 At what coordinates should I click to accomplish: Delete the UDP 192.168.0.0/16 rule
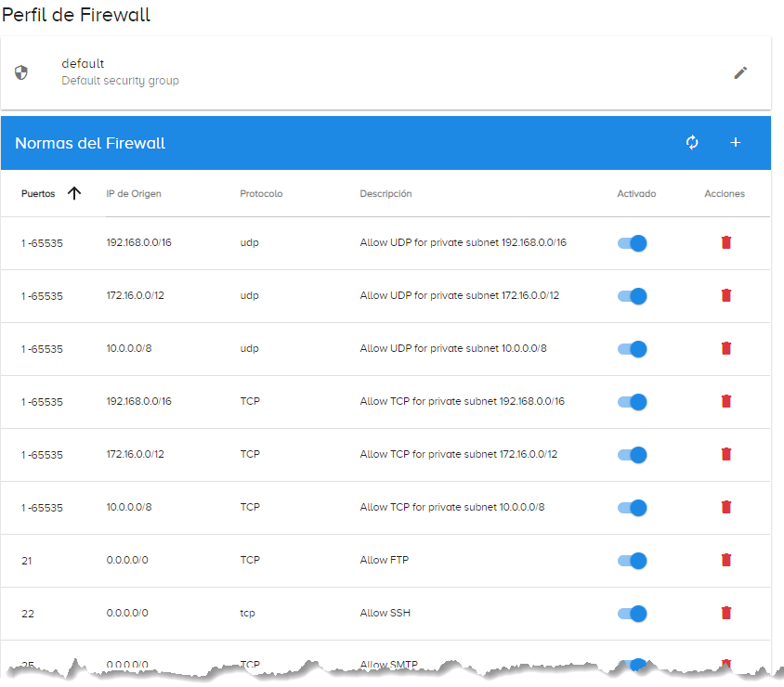coord(726,242)
